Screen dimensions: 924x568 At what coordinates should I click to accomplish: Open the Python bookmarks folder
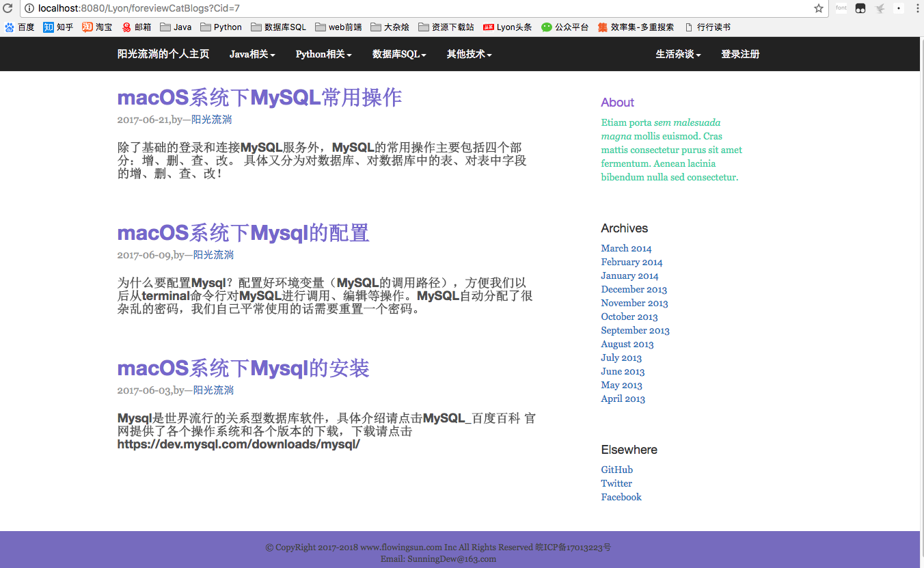(x=221, y=27)
